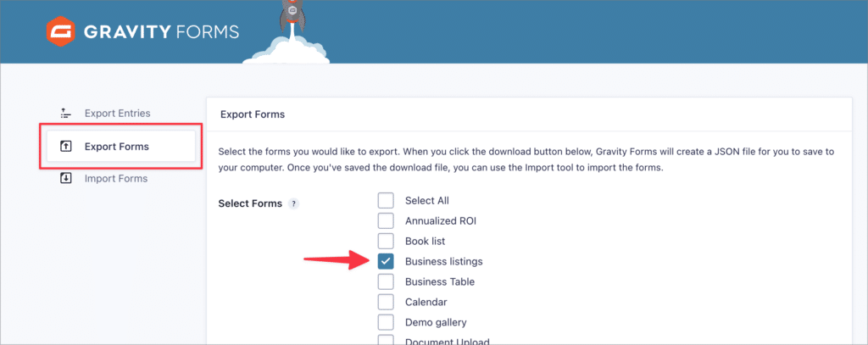Check the Annualized ROI form checkbox
Image resolution: width=868 pixels, height=345 pixels.
386,221
